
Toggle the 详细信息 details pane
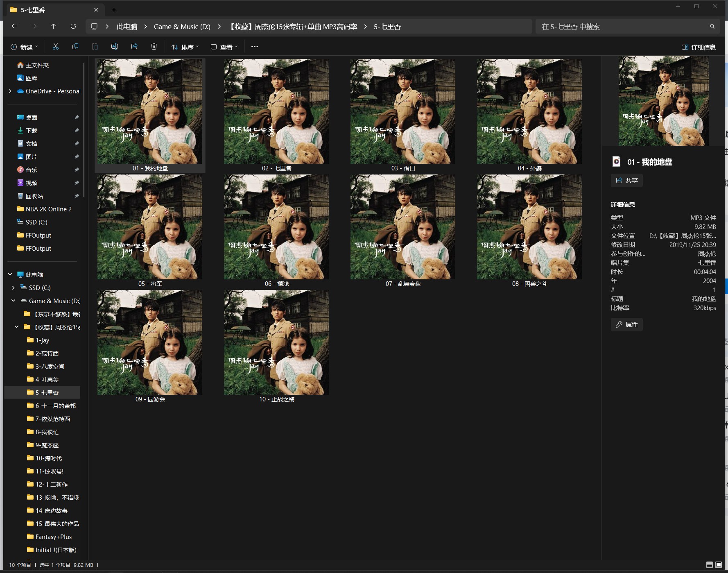click(699, 47)
